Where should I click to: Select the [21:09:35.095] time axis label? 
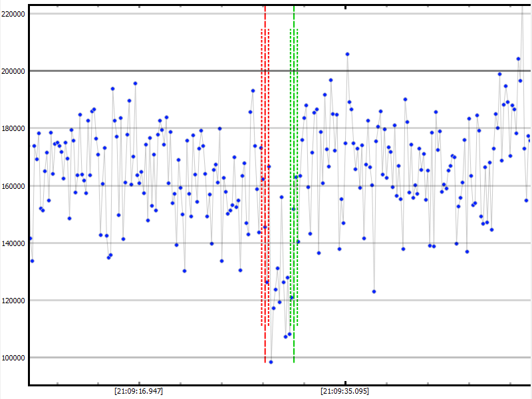344,391
